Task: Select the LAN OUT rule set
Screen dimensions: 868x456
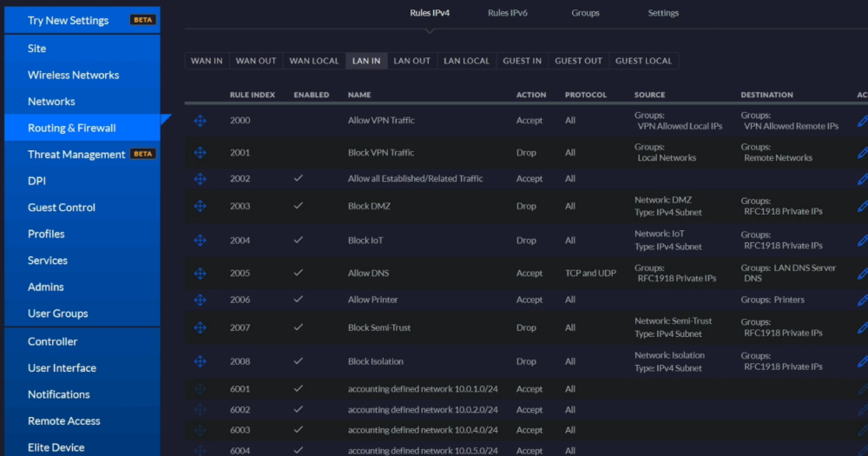Action: pyautogui.click(x=411, y=61)
